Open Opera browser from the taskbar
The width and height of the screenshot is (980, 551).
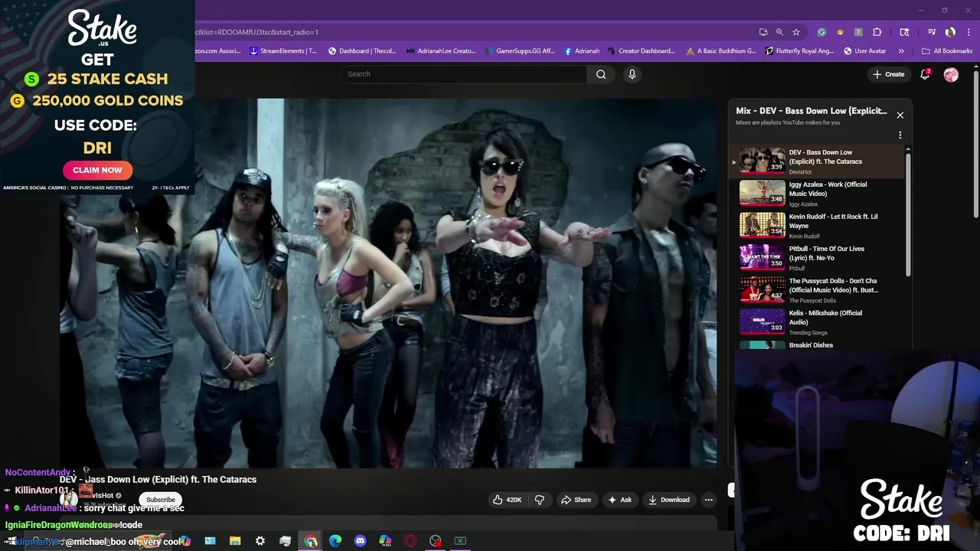(x=410, y=541)
